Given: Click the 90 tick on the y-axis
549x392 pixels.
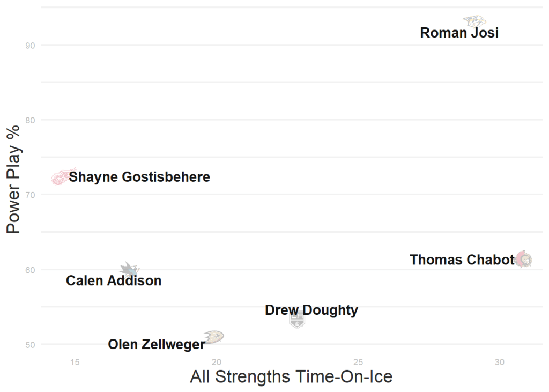Looking at the screenshot, I should coord(30,46).
